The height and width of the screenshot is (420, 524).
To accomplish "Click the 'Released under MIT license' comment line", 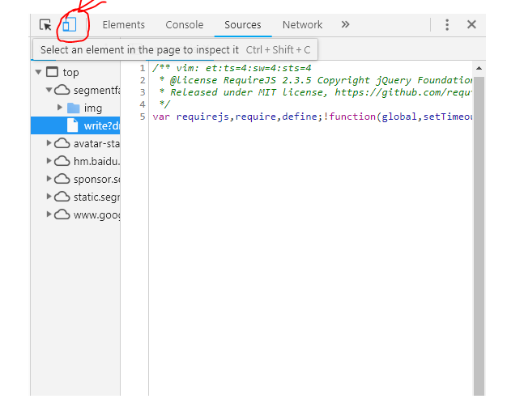I will pyautogui.click(x=316, y=92).
